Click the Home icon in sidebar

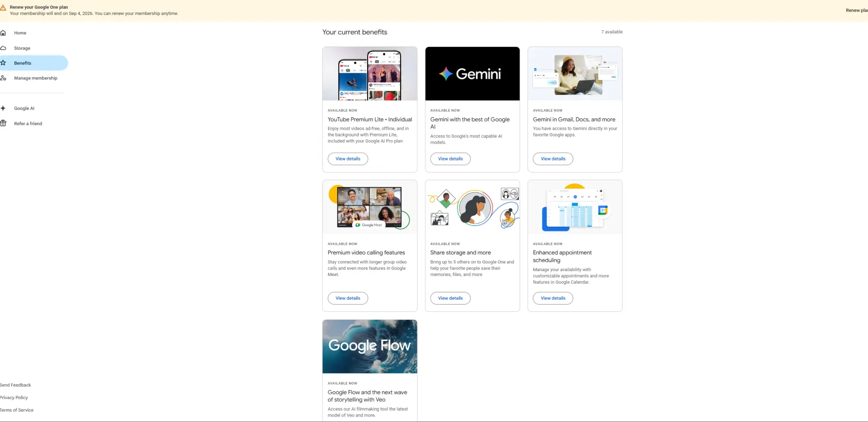tap(3, 33)
